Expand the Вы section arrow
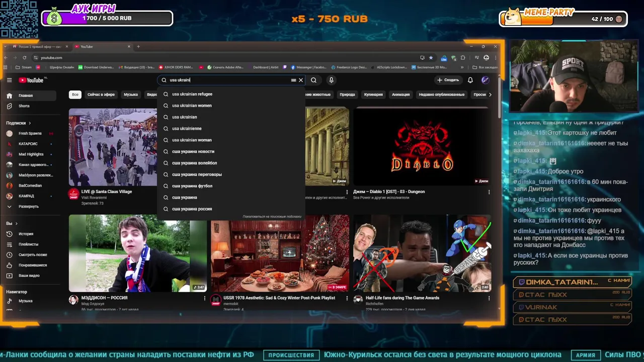Image resolution: width=644 pixels, height=362 pixels. coord(16,224)
